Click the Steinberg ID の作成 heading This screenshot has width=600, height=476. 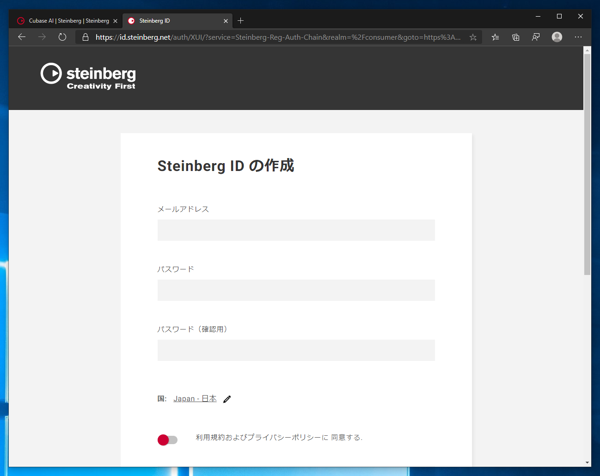[225, 166]
